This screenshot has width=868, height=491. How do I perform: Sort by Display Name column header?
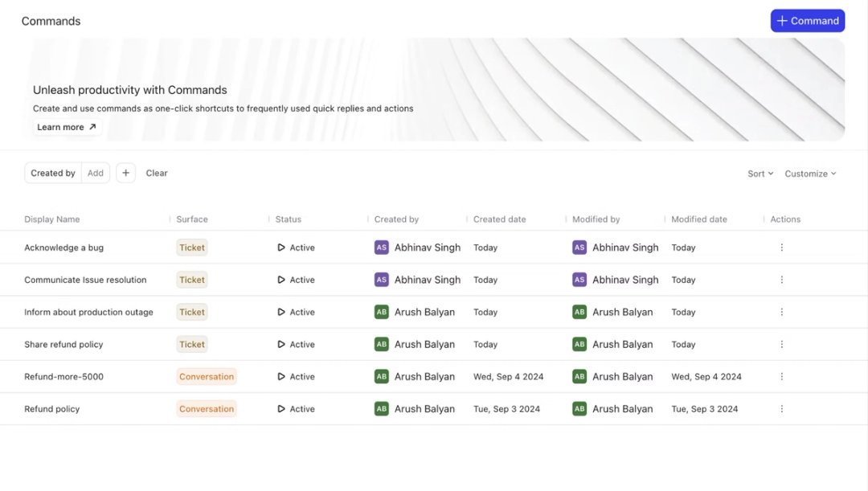click(x=52, y=219)
